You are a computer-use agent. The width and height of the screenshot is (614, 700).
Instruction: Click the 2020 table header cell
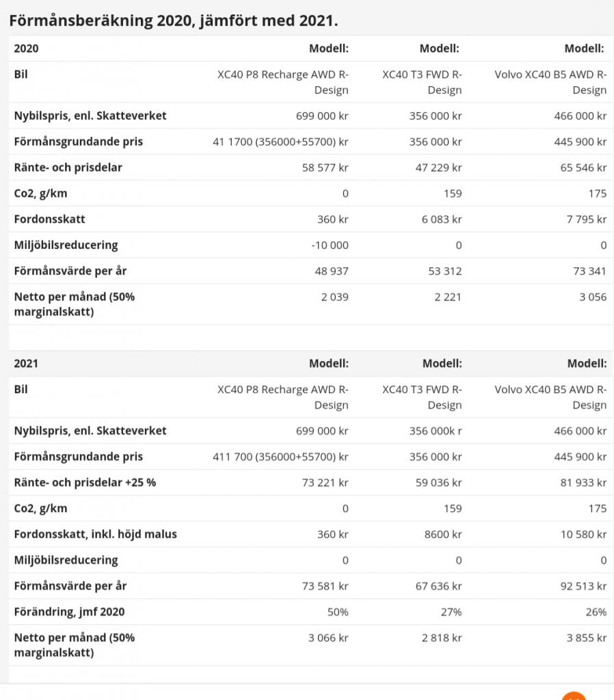pos(27,49)
